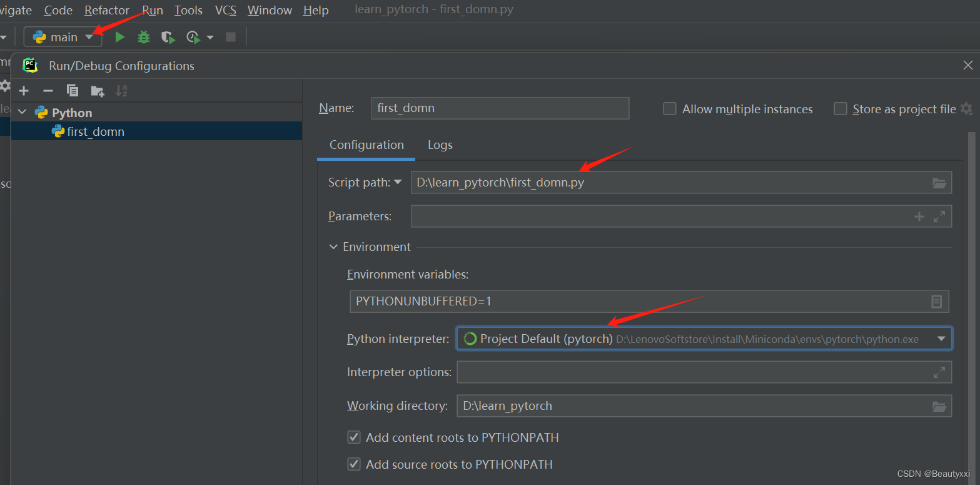Open the profiler run icon
This screenshot has height=485, width=980.
(x=193, y=38)
